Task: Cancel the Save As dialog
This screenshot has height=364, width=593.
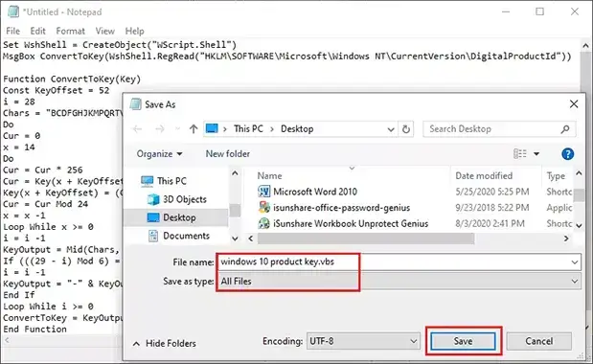Action: 538,341
